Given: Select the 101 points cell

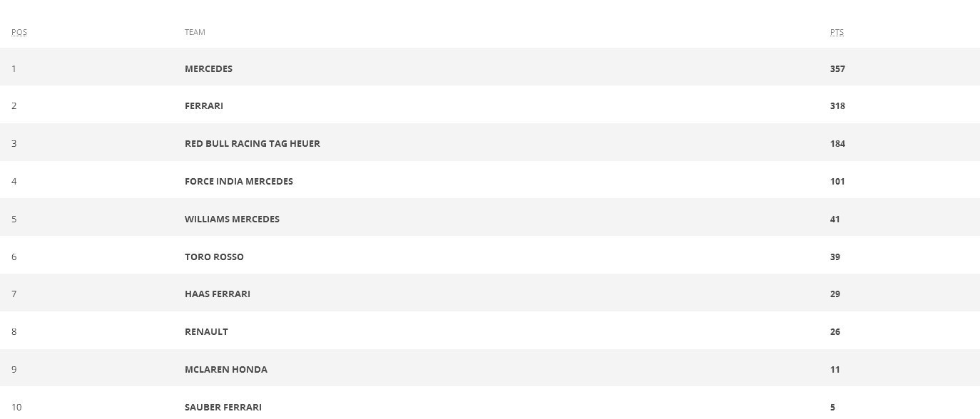Looking at the screenshot, I should [837, 181].
